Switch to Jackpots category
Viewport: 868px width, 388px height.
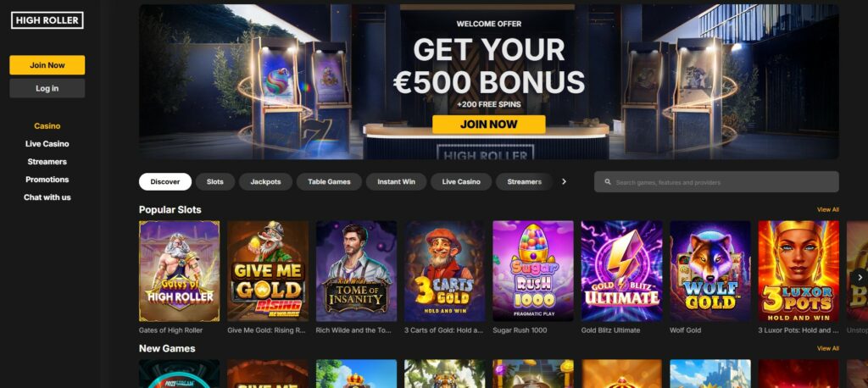(265, 181)
